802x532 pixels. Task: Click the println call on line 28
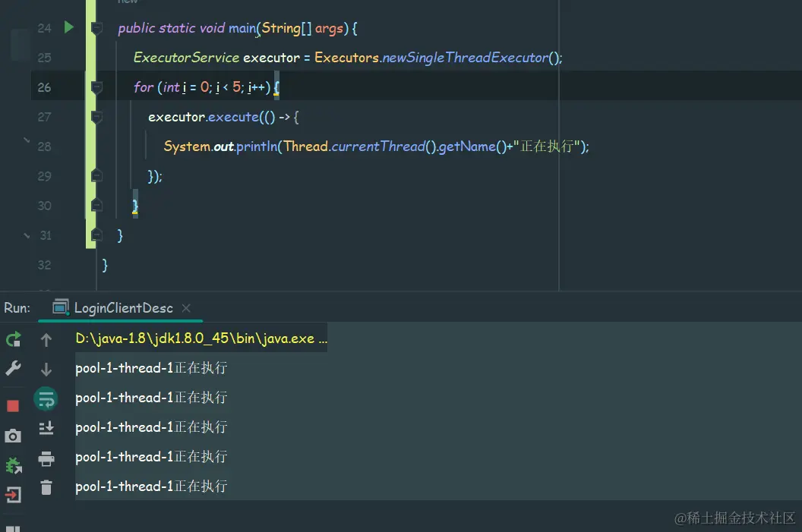pyautogui.click(x=256, y=146)
